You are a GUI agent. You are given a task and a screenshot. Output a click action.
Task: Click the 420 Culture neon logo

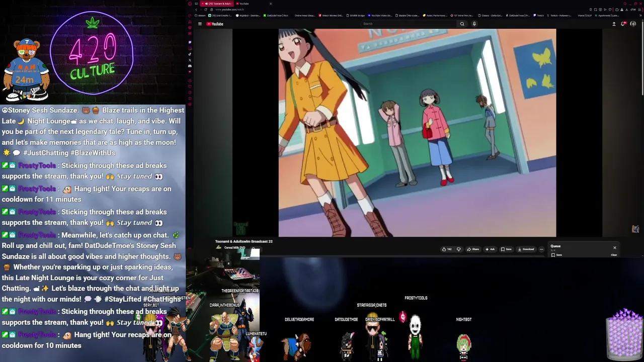(x=92, y=53)
